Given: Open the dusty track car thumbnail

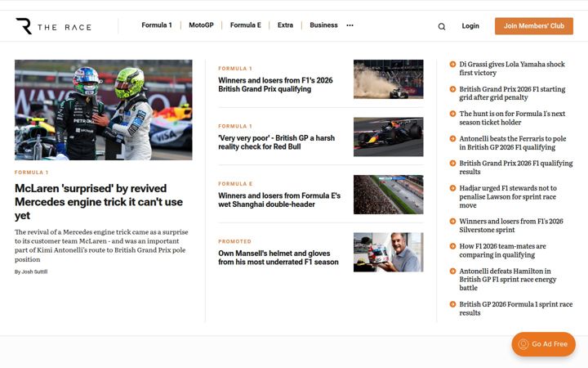Looking at the screenshot, I should click(389, 79).
